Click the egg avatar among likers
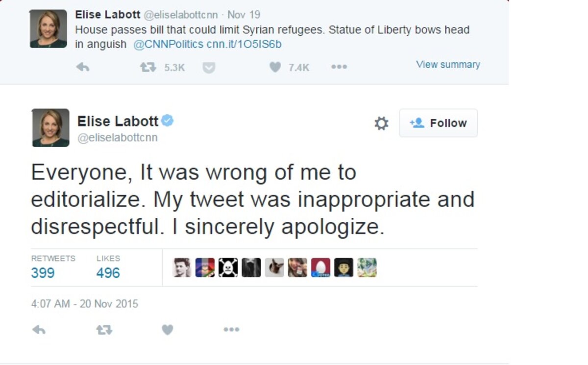The image size is (588, 365). click(x=320, y=268)
